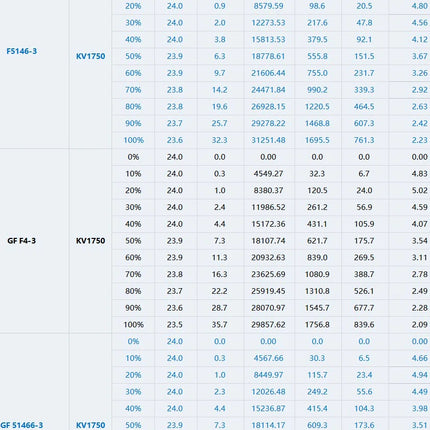
Task: Select the GF F4-3 propeller label
Action: tap(22, 241)
